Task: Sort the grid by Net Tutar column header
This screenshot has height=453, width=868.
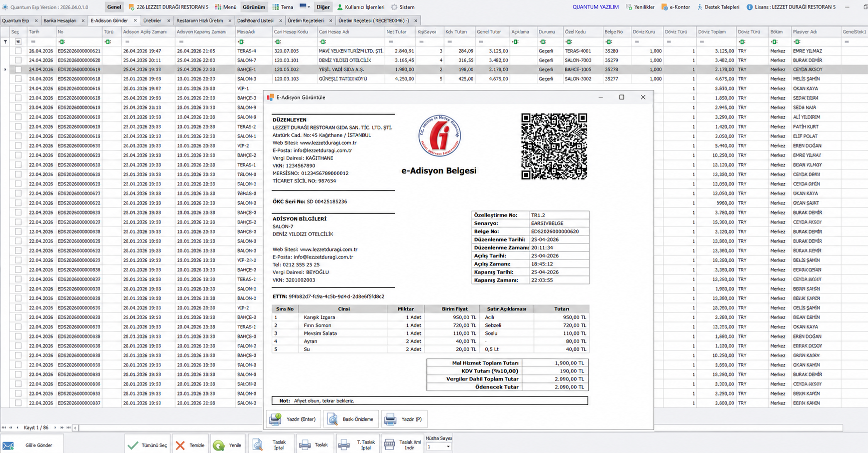Action: point(399,31)
